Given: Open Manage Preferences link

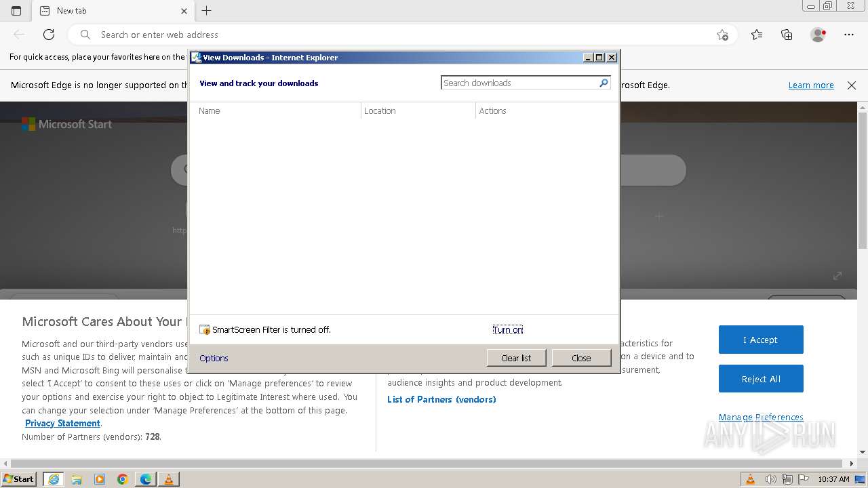Looking at the screenshot, I should 761,418.
